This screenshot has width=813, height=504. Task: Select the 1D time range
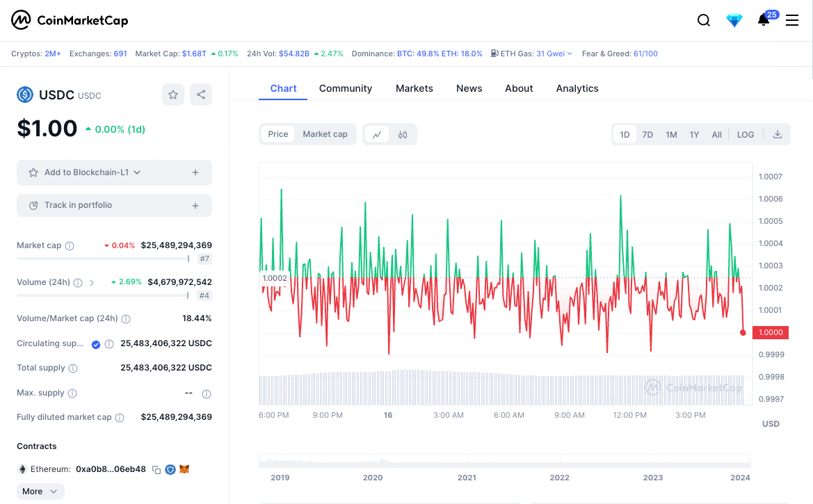point(625,134)
